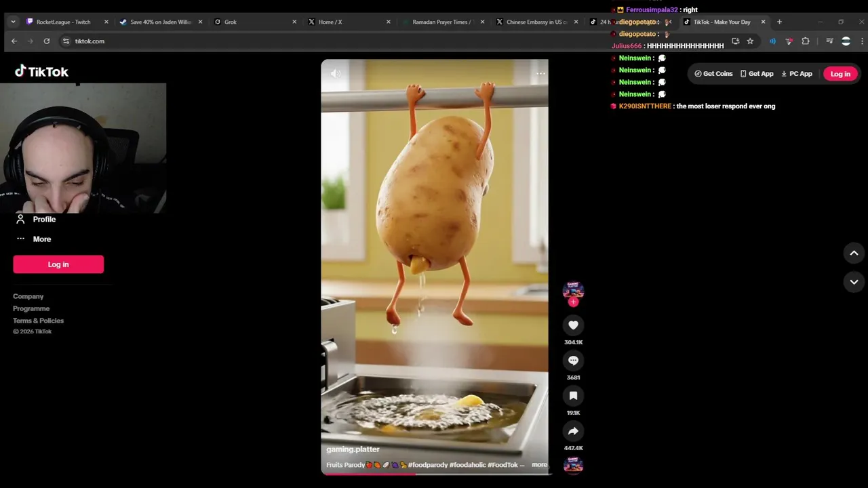Close the RocketLeague - Twitch tab

pos(106,22)
